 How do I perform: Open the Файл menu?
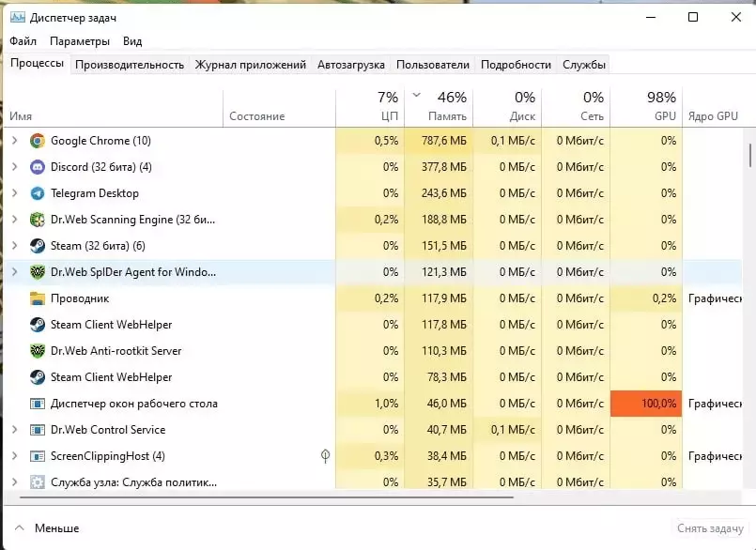click(23, 41)
